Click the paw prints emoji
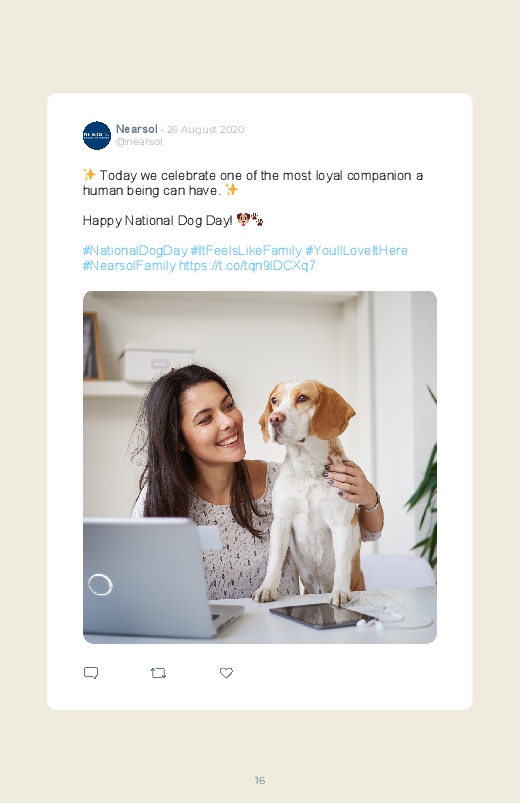This screenshot has height=803, width=520. (x=257, y=220)
